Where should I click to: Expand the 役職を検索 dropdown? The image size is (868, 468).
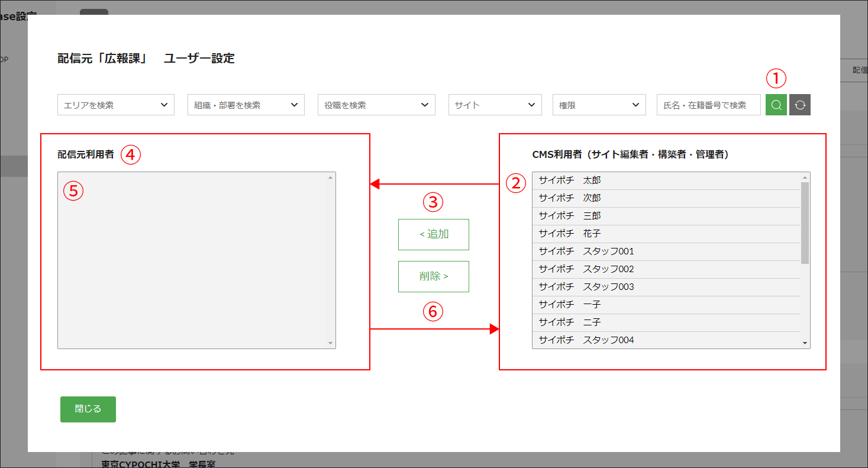(376, 105)
